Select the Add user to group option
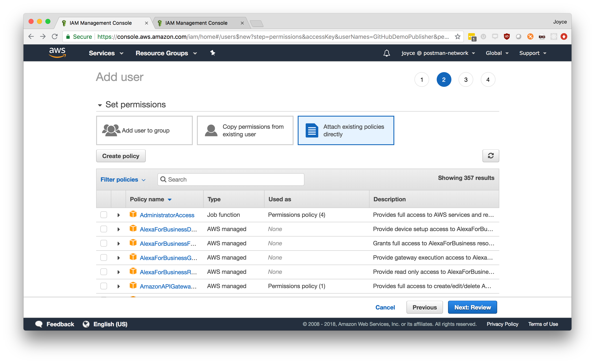Viewport: 595px width, 364px height. (x=144, y=130)
